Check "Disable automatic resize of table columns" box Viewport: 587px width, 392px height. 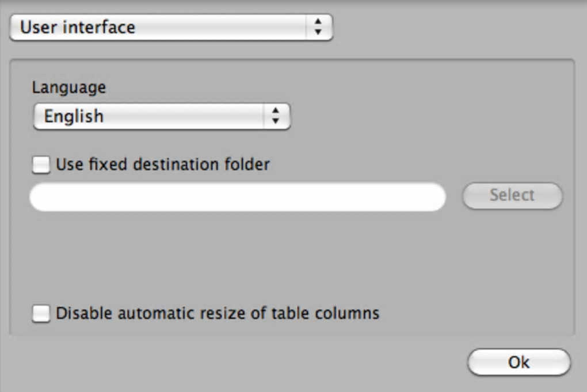tap(41, 314)
